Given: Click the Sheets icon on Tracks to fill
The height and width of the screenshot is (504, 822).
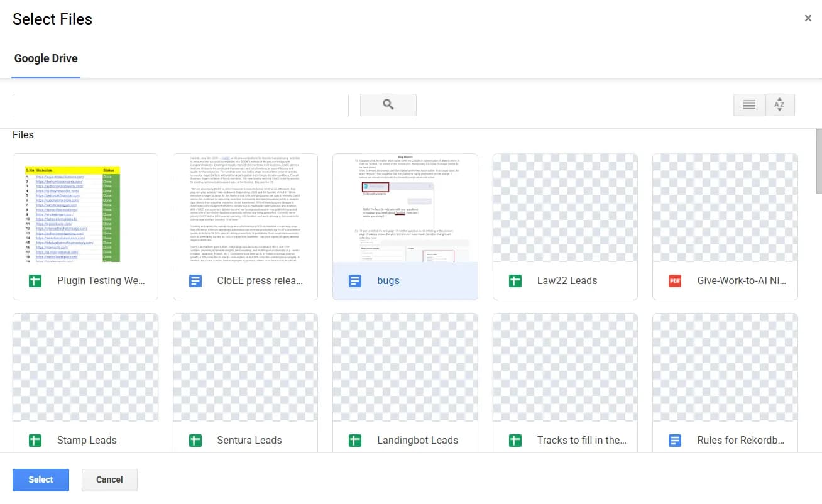Looking at the screenshot, I should point(515,441).
